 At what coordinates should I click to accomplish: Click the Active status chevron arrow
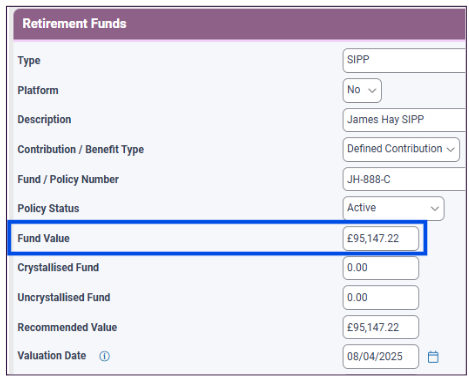coord(435,209)
